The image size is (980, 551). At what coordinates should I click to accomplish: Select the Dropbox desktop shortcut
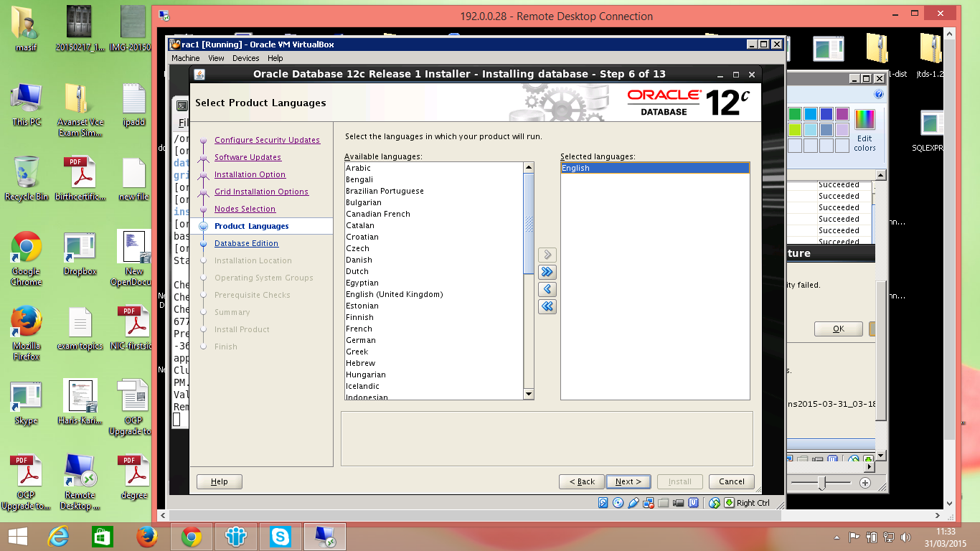(80, 253)
